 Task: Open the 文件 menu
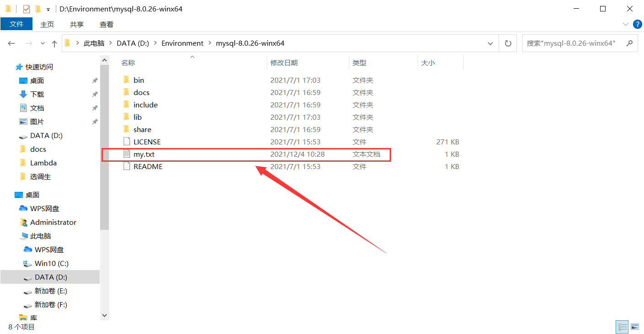pos(16,24)
